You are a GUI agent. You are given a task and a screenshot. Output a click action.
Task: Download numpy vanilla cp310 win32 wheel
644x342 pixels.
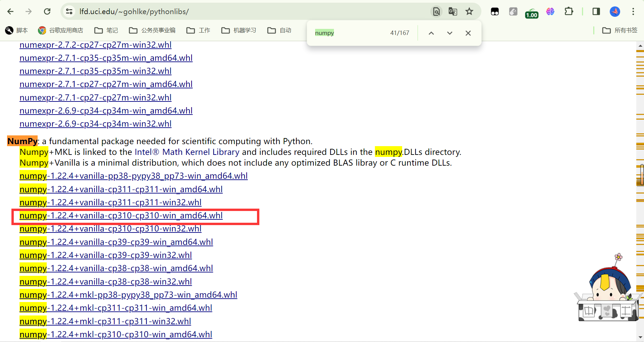(x=111, y=229)
